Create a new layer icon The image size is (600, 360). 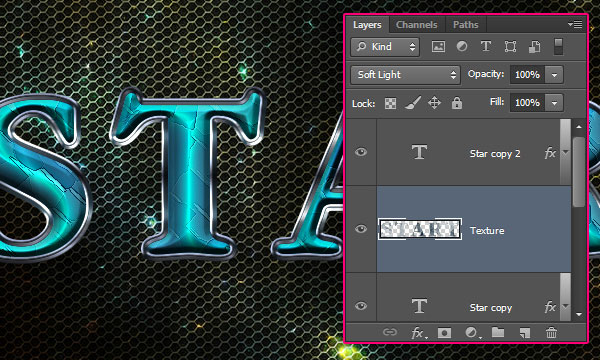click(x=525, y=332)
